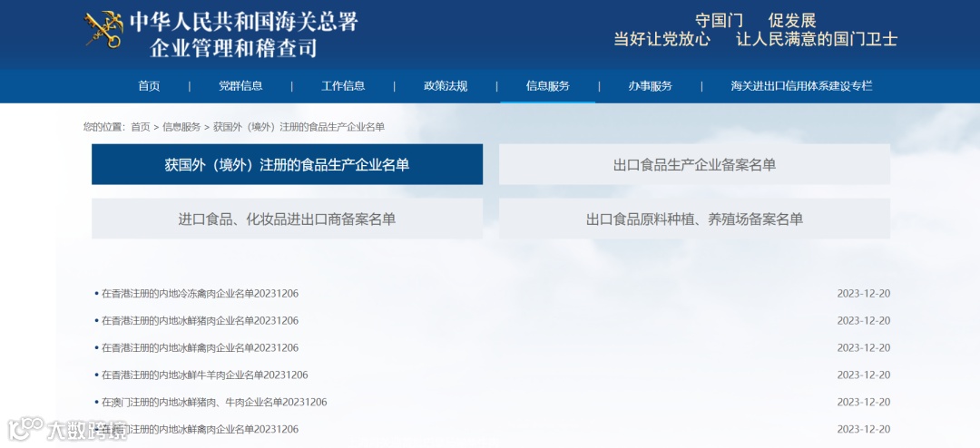Click the subtitle 企业管理和稽查司

pyautogui.click(x=234, y=48)
